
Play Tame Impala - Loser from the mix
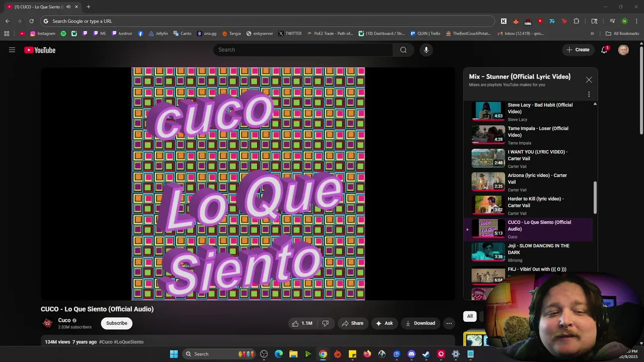click(x=528, y=135)
